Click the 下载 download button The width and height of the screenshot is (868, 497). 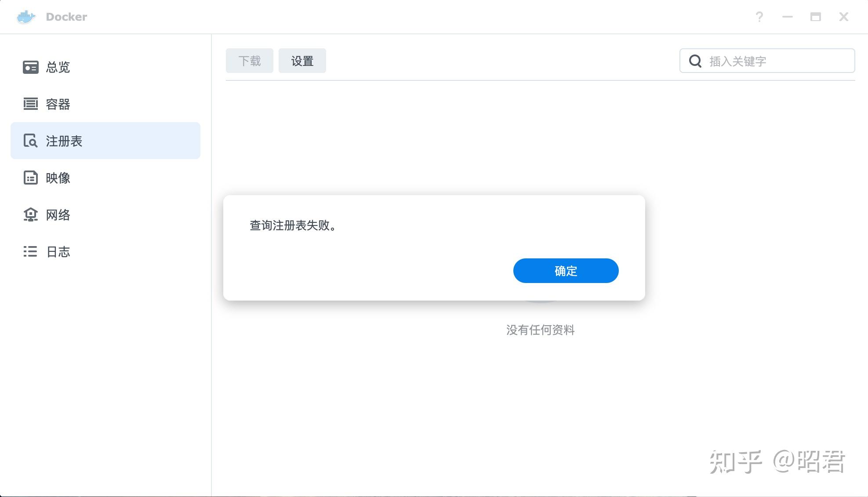coord(249,61)
